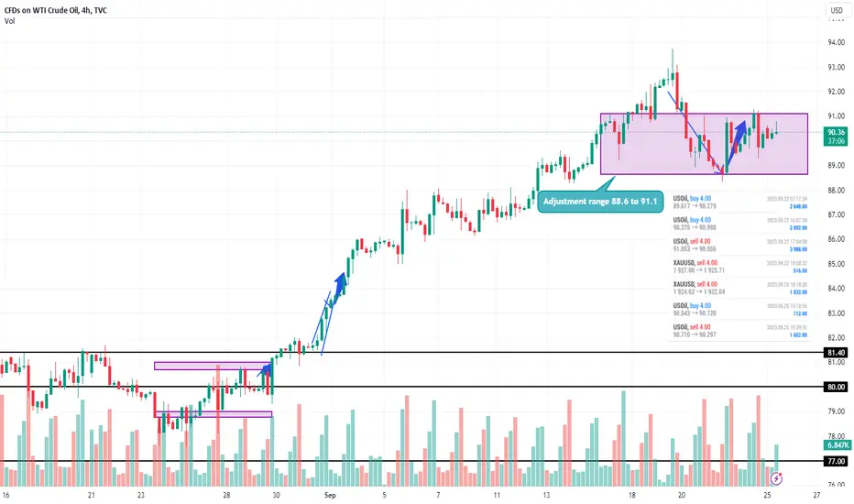Click the Adjustment range 88.6 to 91.1 callout
Screen dimensions: 854x504
pos(600,202)
